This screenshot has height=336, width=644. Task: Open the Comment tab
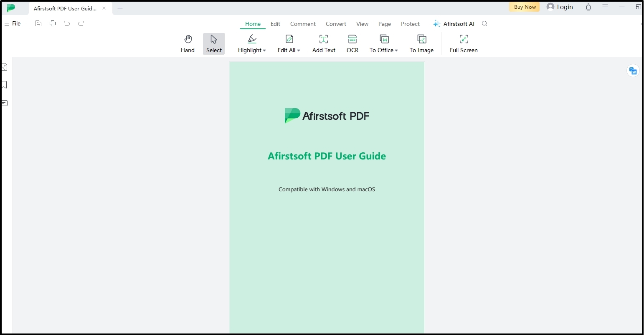point(303,24)
